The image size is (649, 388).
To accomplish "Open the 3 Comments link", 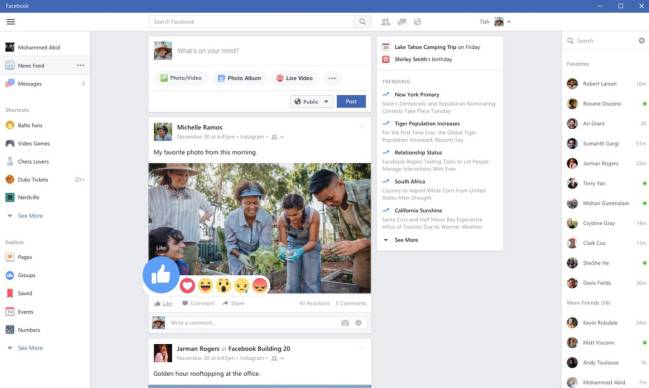I will click(351, 303).
